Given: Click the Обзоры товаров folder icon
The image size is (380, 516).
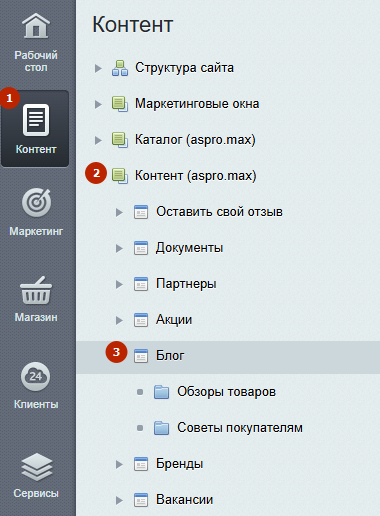Looking at the screenshot, I should 161,392.
